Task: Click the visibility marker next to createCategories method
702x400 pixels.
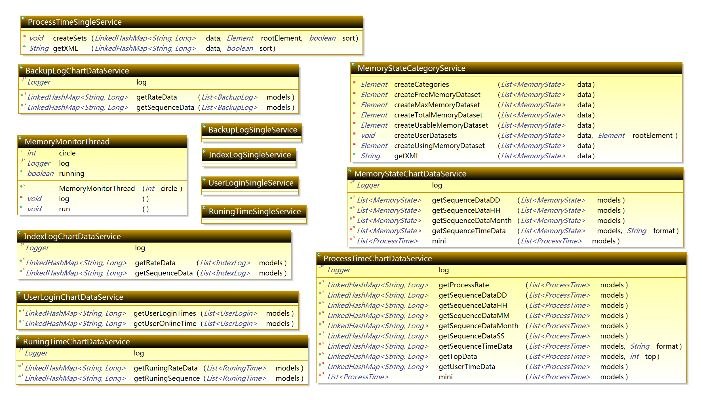Action: [355, 84]
